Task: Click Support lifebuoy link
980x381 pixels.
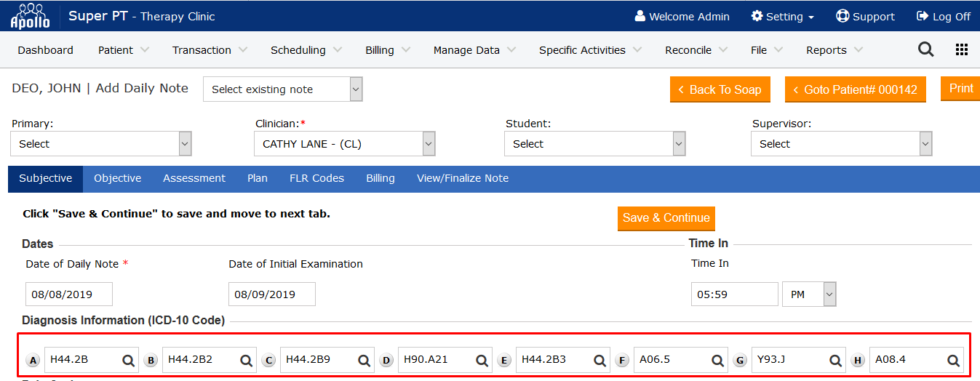Action: tap(865, 16)
